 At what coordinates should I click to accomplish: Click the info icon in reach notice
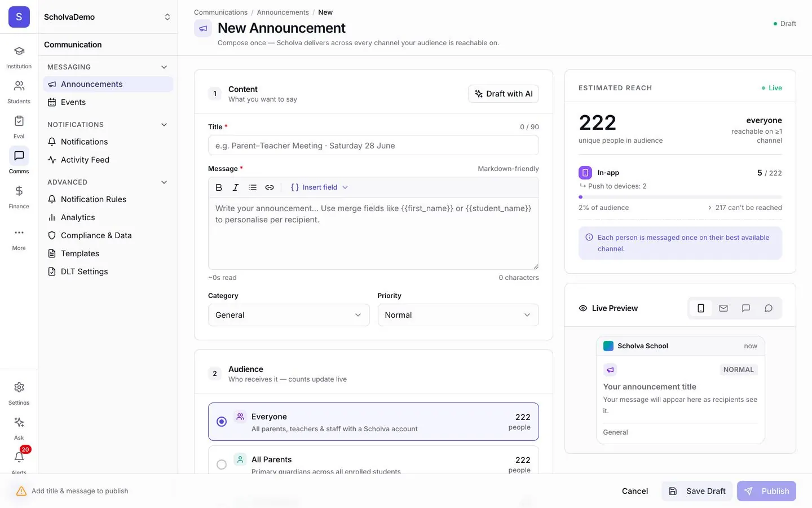coord(589,238)
